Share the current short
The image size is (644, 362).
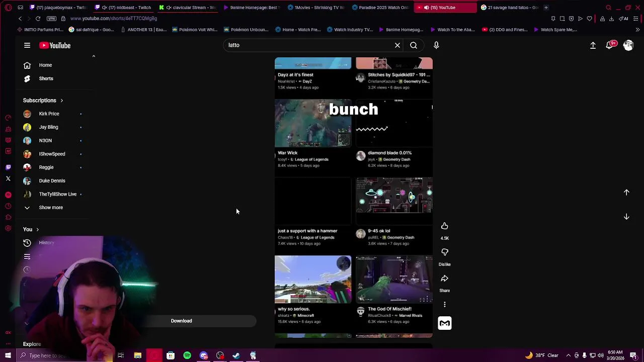coord(445,279)
